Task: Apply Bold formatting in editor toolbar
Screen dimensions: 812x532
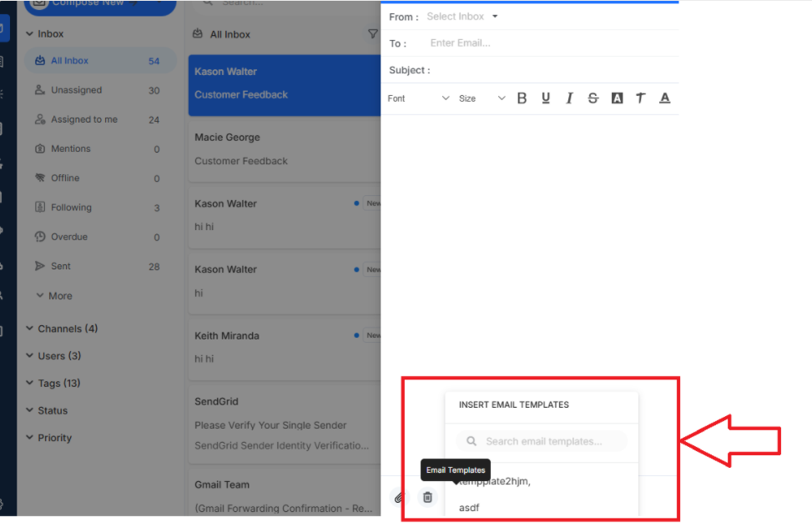Action: click(x=522, y=98)
